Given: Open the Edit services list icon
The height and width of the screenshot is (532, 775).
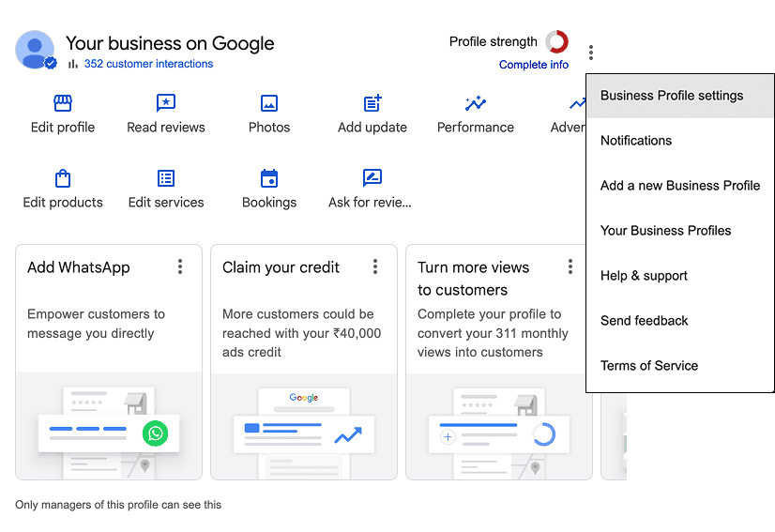Looking at the screenshot, I should pyautogui.click(x=166, y=178).
